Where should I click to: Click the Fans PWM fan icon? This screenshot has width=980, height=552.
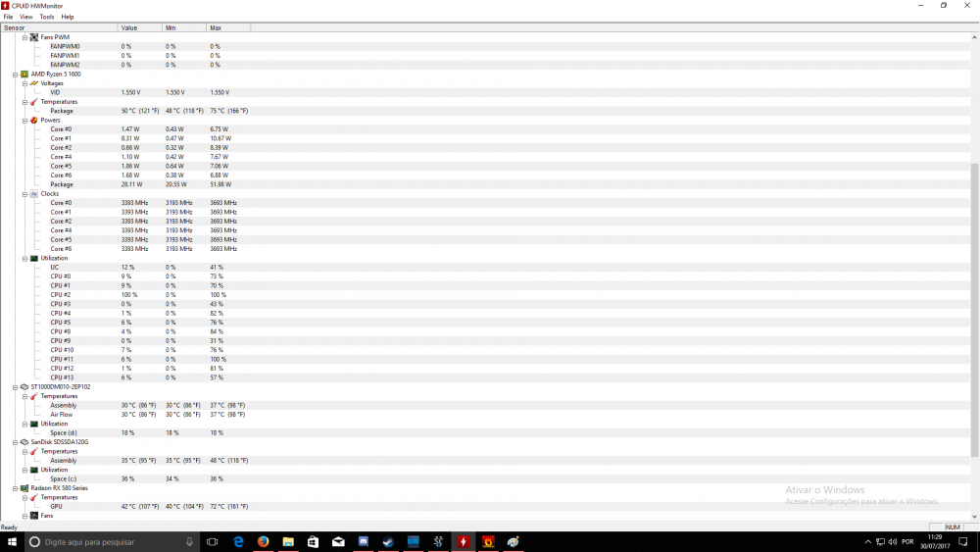tap(34, 37)
